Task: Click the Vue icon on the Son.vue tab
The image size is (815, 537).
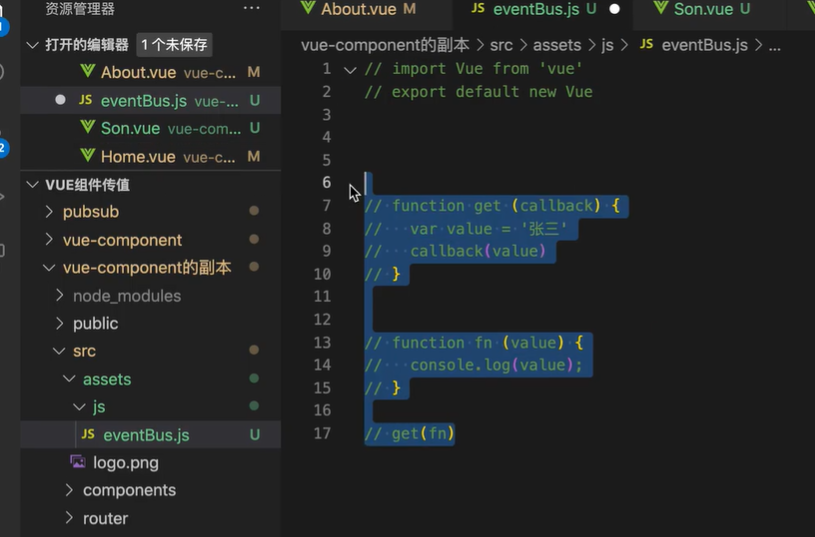Action: 661,8
